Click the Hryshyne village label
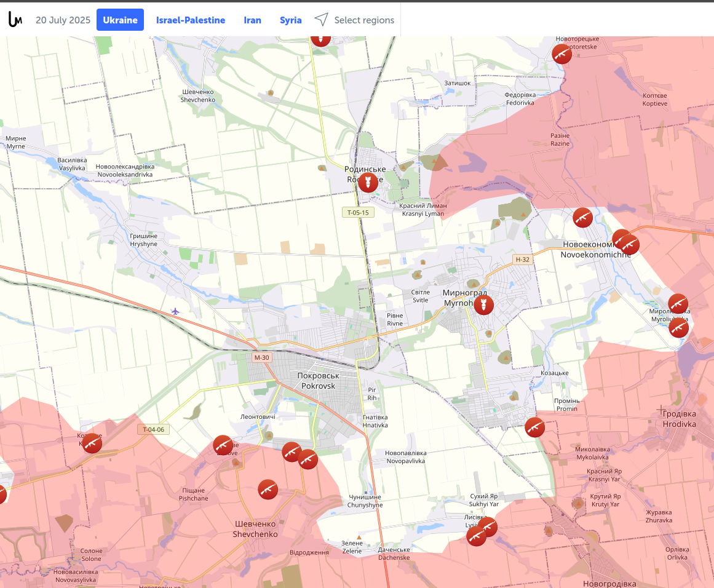 click(x=144, y=240)
